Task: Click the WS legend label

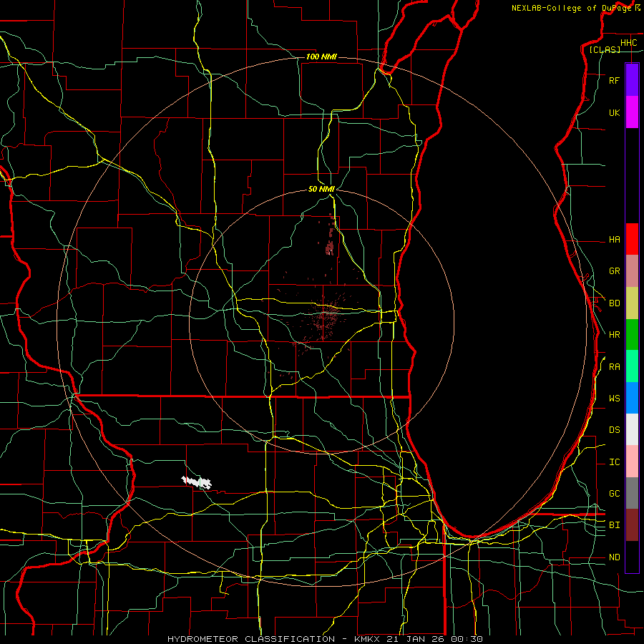Action: 614,399
